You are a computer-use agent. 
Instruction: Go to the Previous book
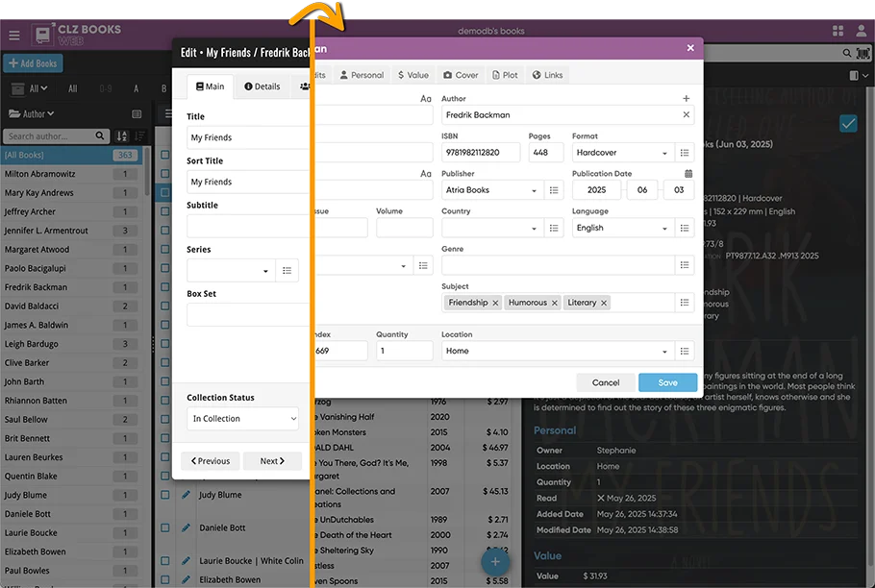[x=210, y=461]
